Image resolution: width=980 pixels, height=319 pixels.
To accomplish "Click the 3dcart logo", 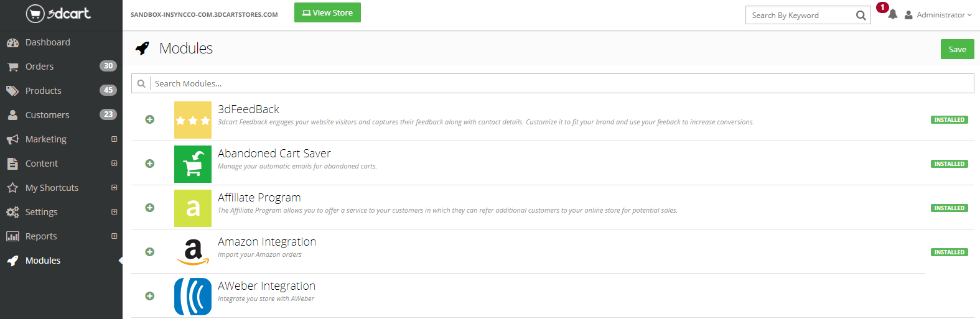I will [x=58, y=13].
